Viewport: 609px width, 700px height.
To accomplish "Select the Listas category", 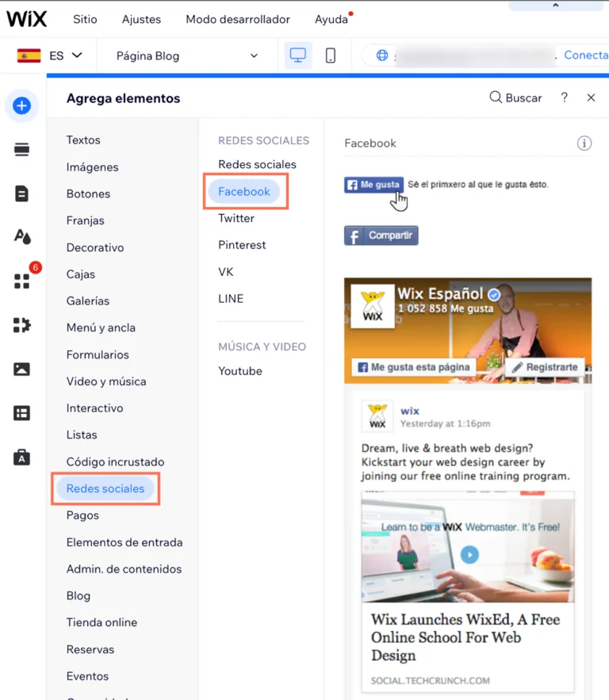I will point(81,434).
